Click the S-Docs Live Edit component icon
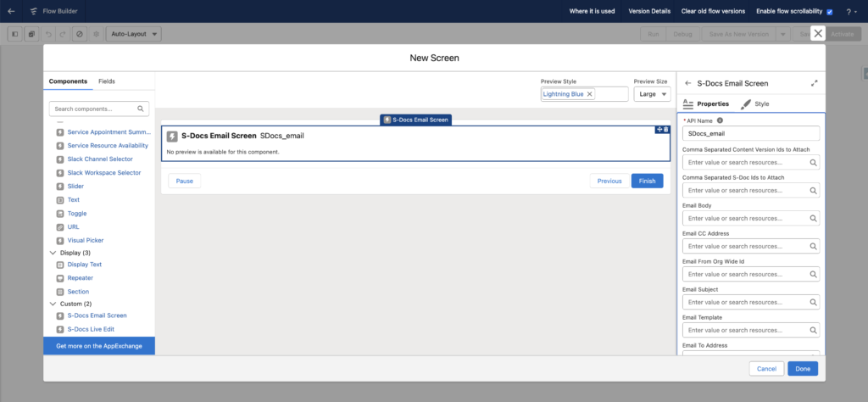The height and width of the screenshot is (402, 868). point(60,329)
